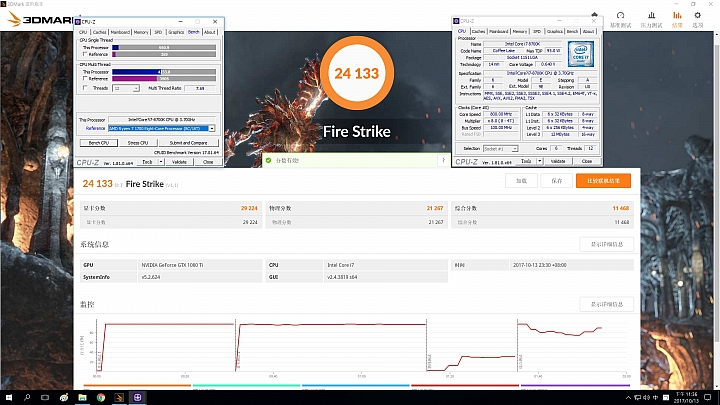Click the Stress CPU button
Screen dimensions: 720x405
[x=138, y=143]
